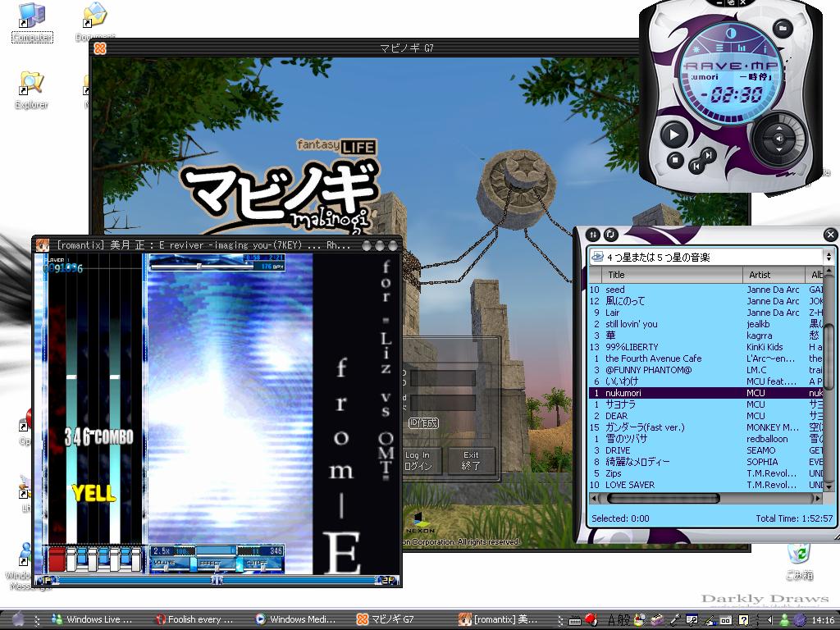Select the song "DRIVE" by SEAMO
Screen dimensions: 840x630
pyautogui.click(x=706, y=450)
